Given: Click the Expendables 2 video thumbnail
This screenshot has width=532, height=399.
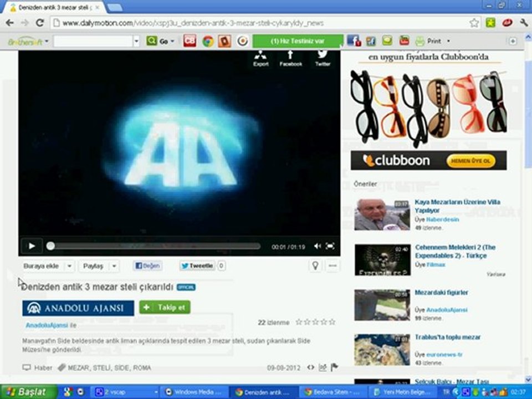Looking at the screenshot, I should pyautogui.click(x=382, y=259).
